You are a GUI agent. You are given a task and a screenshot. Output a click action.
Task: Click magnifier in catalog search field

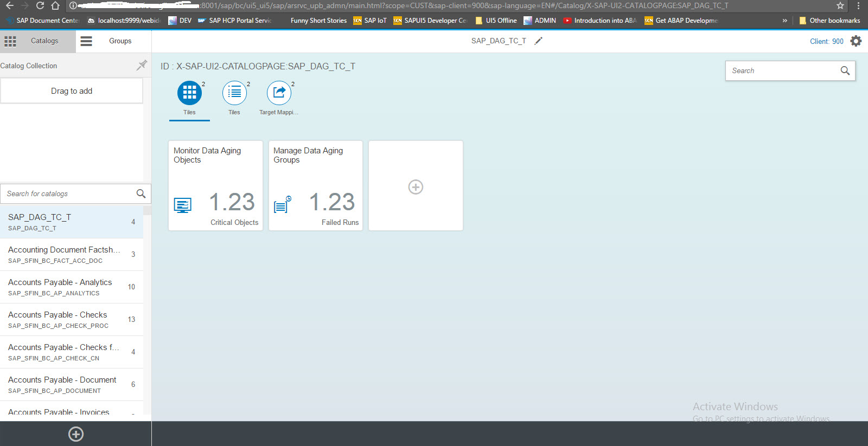coord(141,193)
